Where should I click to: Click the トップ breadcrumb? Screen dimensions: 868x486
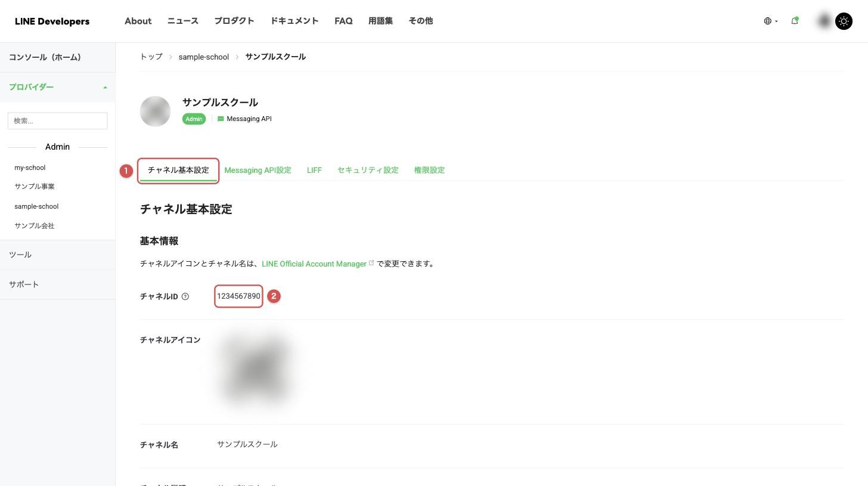151,57
